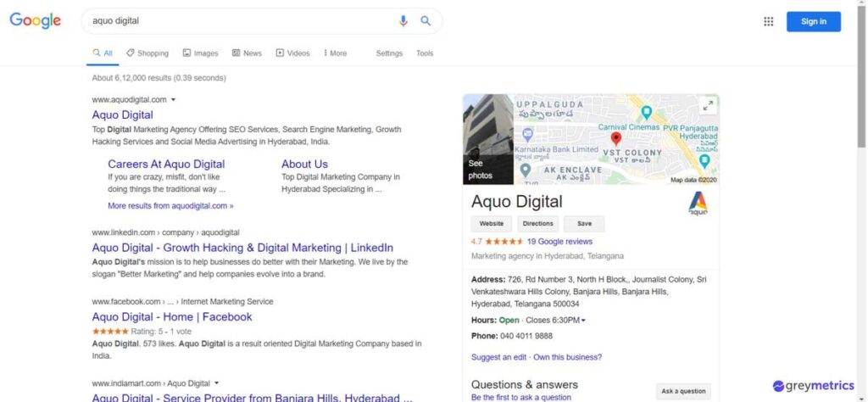Open Careers At Aquo Digital sitelink
Image resolution: width=868 pixels, height=402 pixels.
[166, 164]
